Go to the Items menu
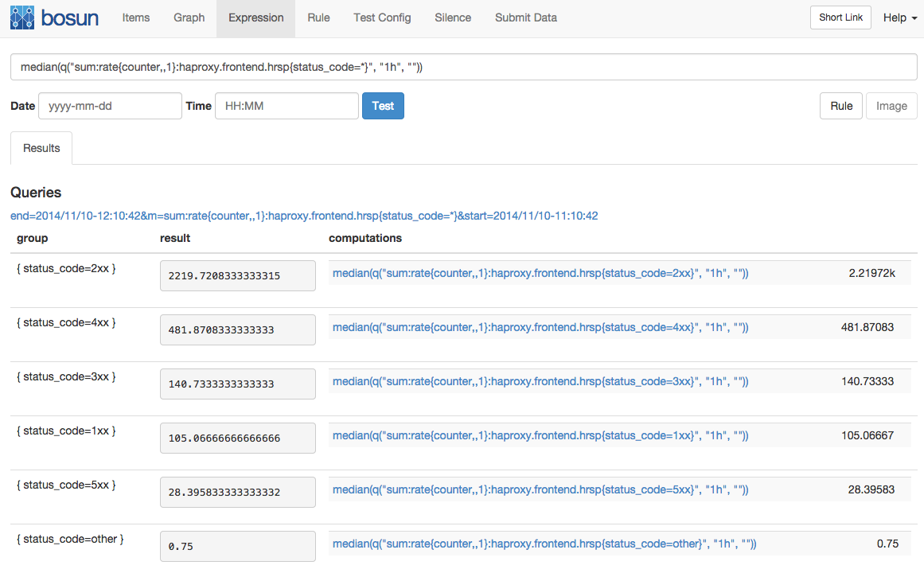924x573 pixels. [136, 18]
